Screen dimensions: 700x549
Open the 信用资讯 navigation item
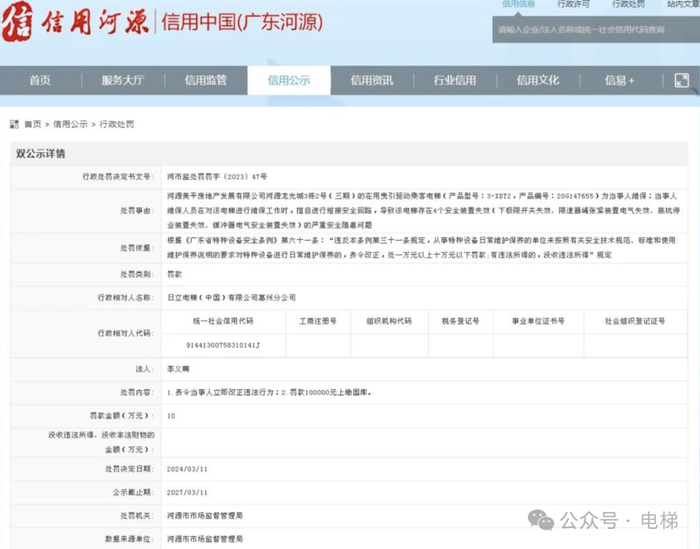point(372,80)
